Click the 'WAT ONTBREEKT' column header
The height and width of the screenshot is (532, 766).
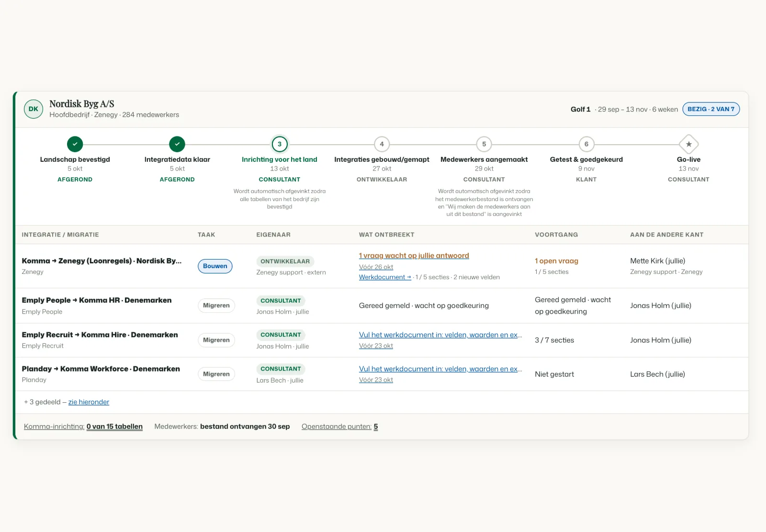[x=387, y=235]
